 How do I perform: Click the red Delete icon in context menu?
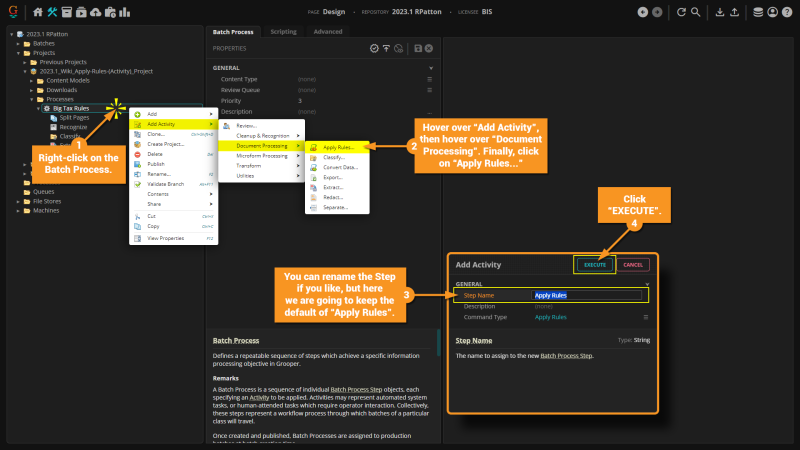point(137,154)
